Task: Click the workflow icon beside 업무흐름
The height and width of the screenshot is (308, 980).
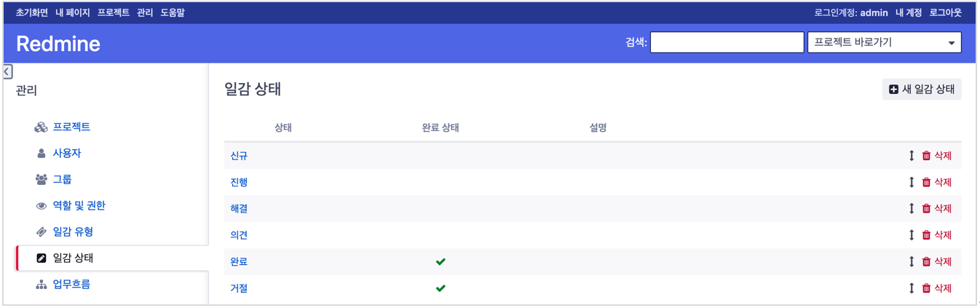Action: click(x=41, y=285)
